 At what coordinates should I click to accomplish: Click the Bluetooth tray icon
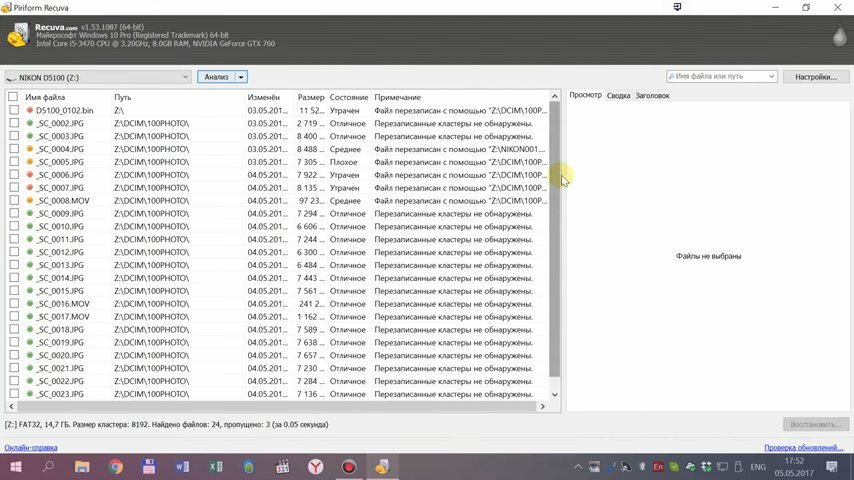click(642, 467)
